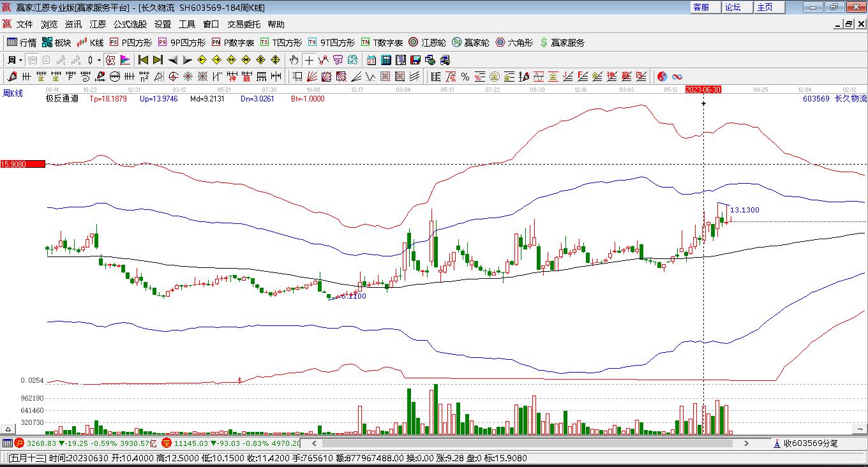
Task: Click the 13.1300 high price annotation
Action: pos(745,210)
